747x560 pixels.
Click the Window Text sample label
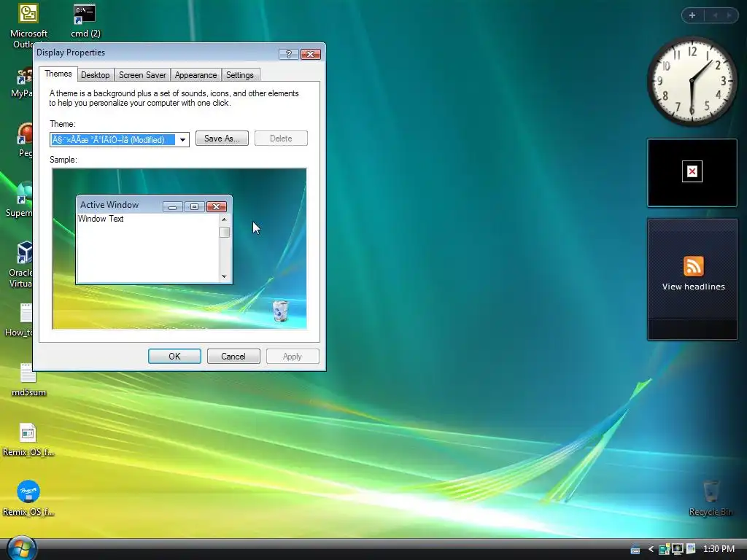click(101, 219)
